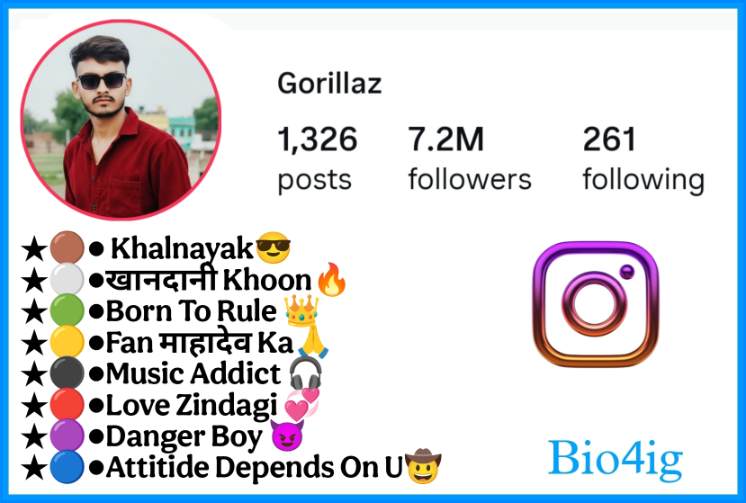
Task: Click the brown circle beside Khalnayak
Action: pyautogui.click(x=67, y=247)
